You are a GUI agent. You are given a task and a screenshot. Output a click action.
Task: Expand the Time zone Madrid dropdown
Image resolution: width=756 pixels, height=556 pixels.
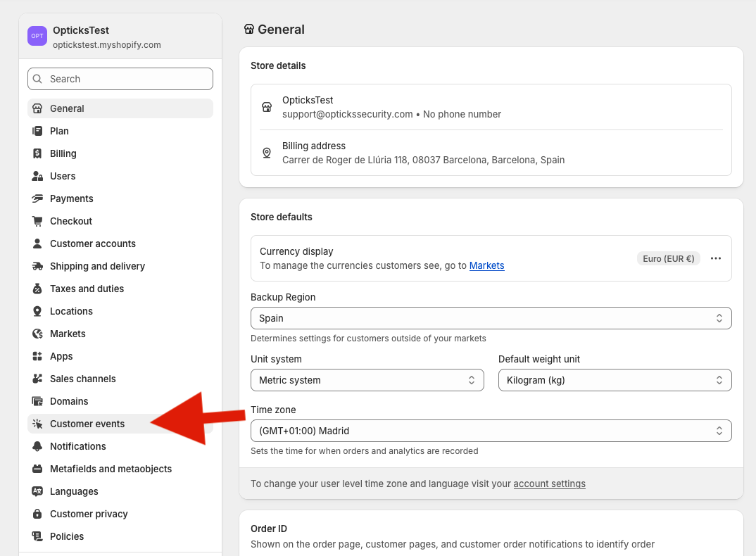[x=491, y=431]
